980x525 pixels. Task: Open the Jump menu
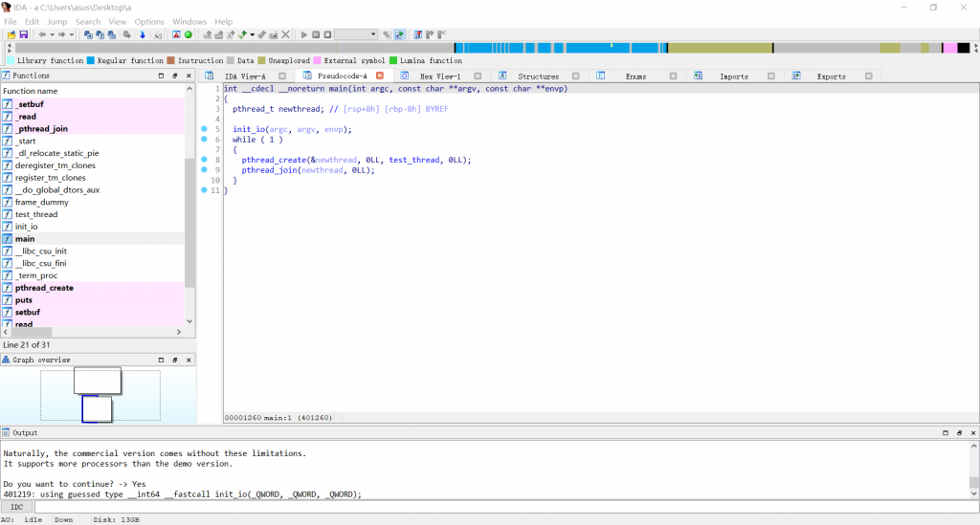coord(56,22)
